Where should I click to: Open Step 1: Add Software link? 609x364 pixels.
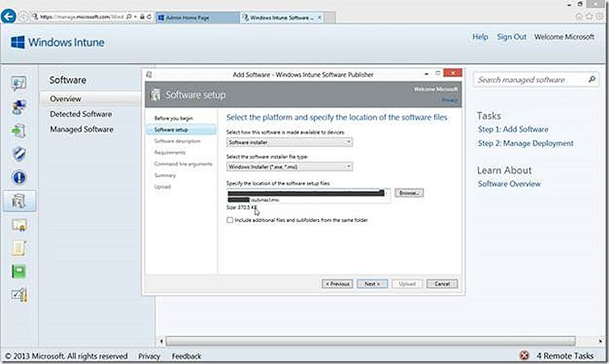point(513,129)
